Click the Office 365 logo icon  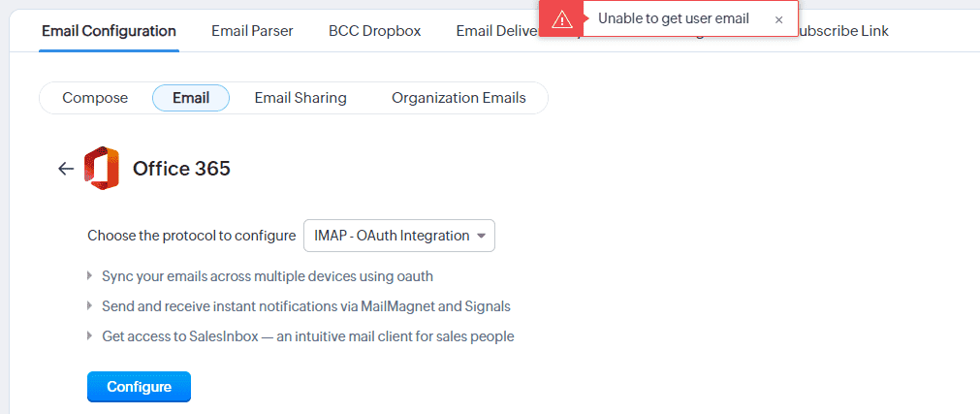point(102,169)
